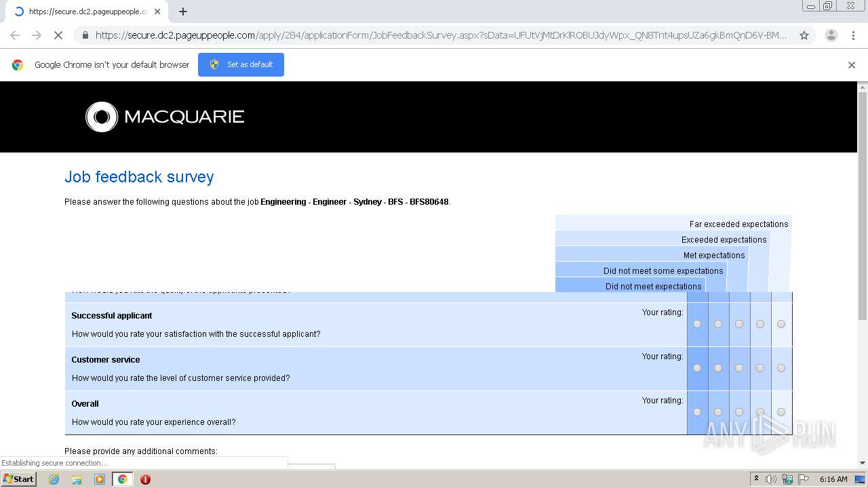Click the page scrollbar up arrow
This screenshot has height=488, width=868.
click(x=863, y=87)
